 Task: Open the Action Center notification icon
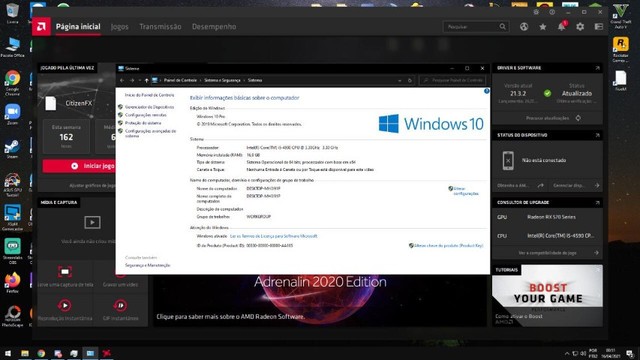pyautogui.click(x=630, y=353)
